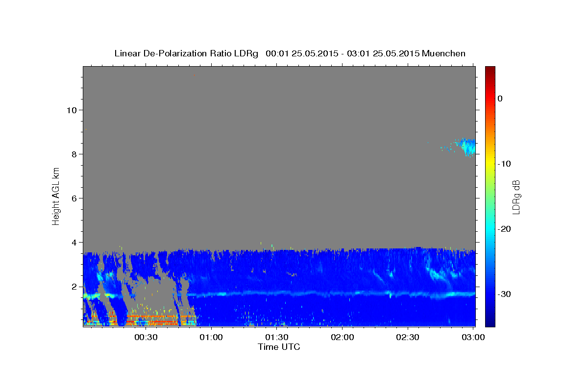Click the 01:00 time tick label
The image size is (588, 392).
point(211,337)
